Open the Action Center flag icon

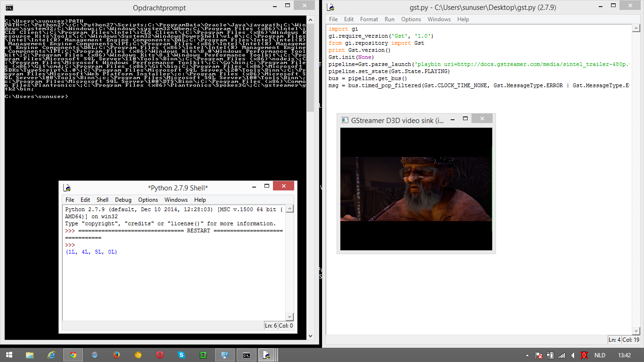[x=538, y=355]
